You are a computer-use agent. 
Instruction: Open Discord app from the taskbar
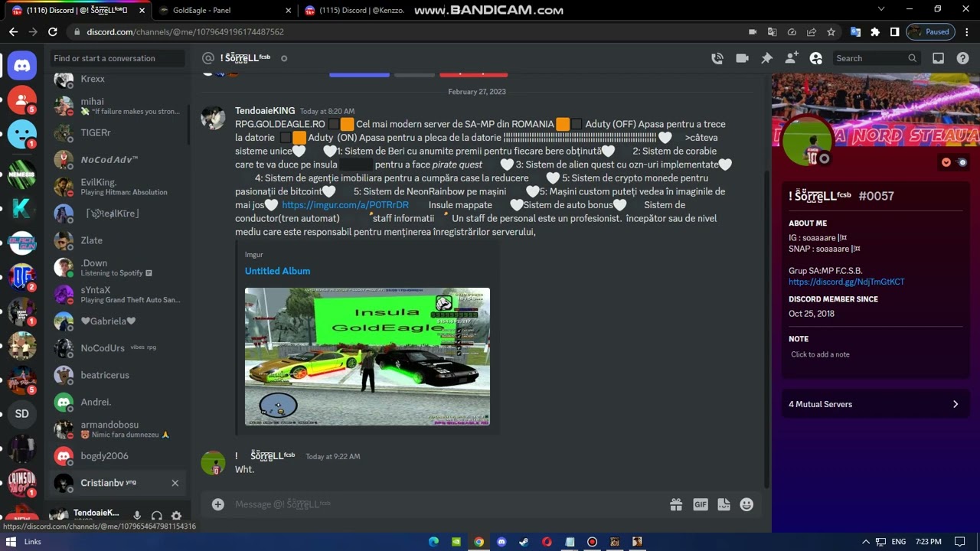click(x=501, y=542)
